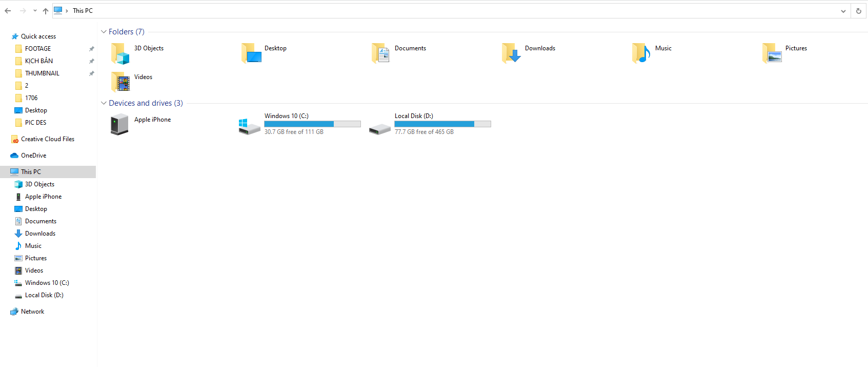Open the recent locations dropdown arrow
This screenshot has width=868, height=367.
coord(35,11)
